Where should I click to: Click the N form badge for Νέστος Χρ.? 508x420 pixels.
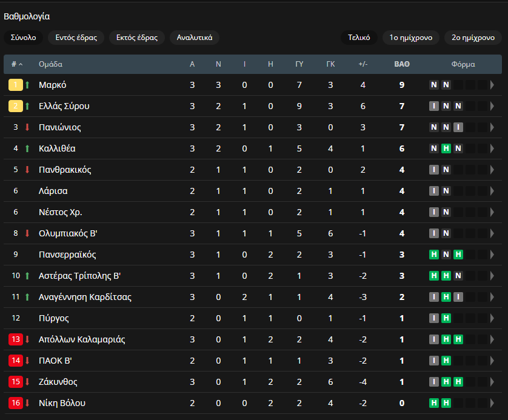pyautogui.click(x=446, y=212)
